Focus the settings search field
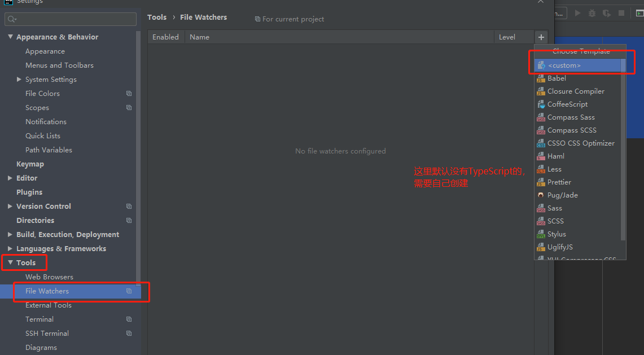This screenshot has width=644, height=355. point(71,19)
